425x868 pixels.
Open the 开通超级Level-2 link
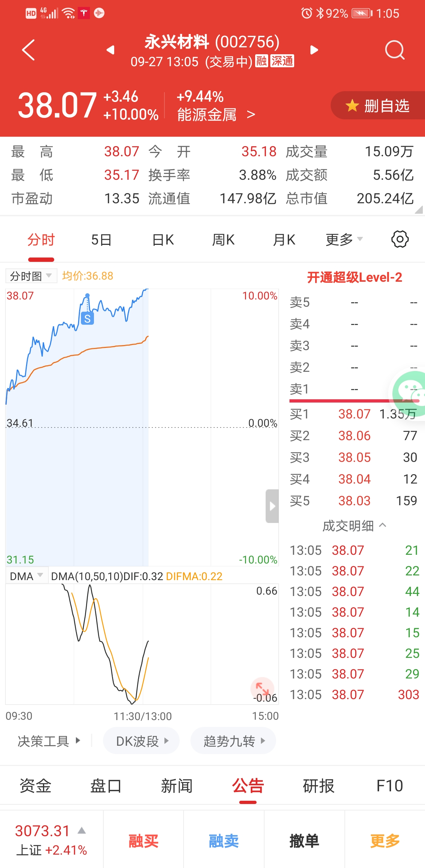point(354,277)
